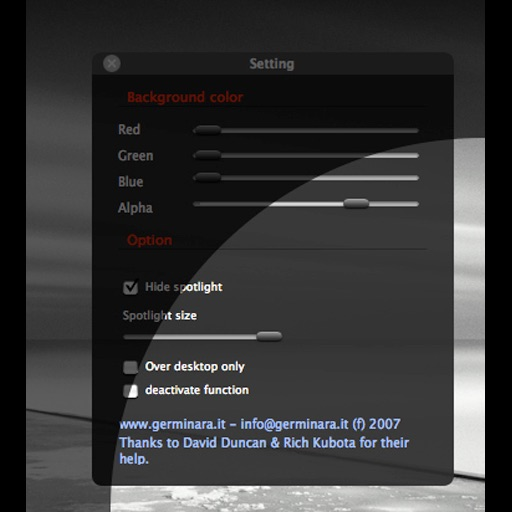Image resolution: width=512 pixels, height=512 pixels.
Task: Enable the Over desktop only checkbox
Action: pyautogui.click(x=130, y=367)
